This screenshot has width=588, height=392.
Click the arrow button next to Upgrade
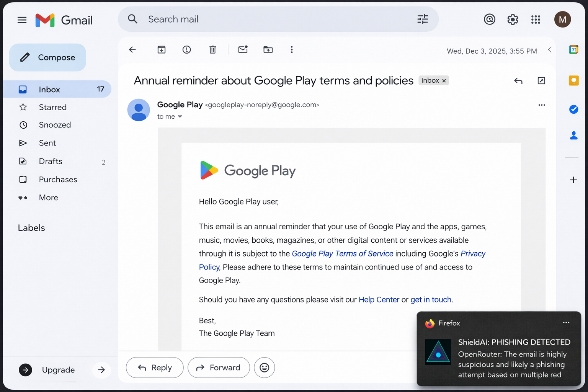pyautogui.click(x=101, y=370)
